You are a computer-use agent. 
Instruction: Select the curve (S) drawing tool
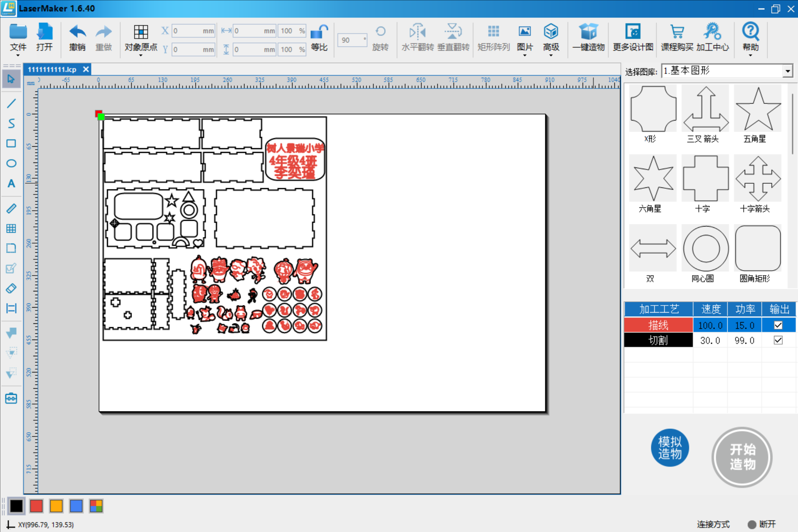pyautogui.click(x=11, y=123)
